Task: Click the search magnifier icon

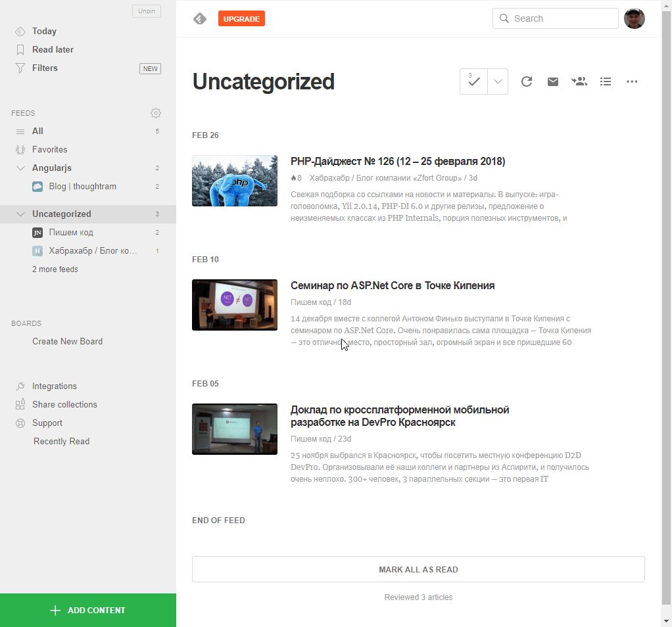Action: pos(504,18)
